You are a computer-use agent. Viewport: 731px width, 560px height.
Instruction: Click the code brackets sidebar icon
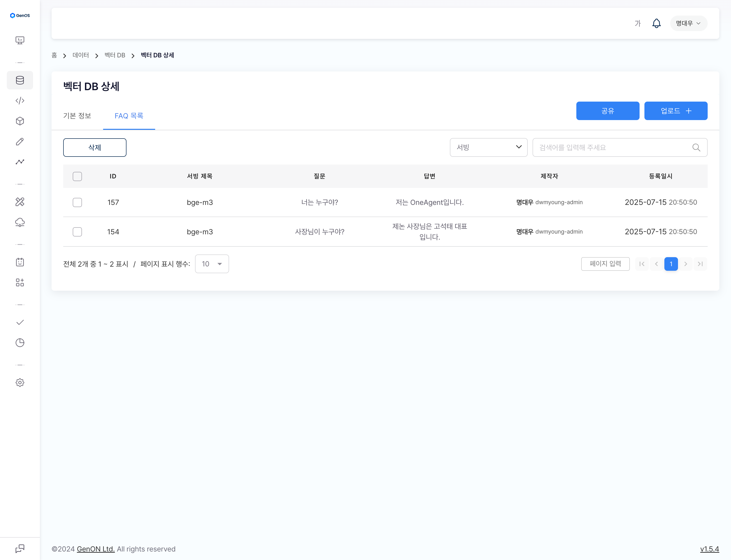point(20,101)
